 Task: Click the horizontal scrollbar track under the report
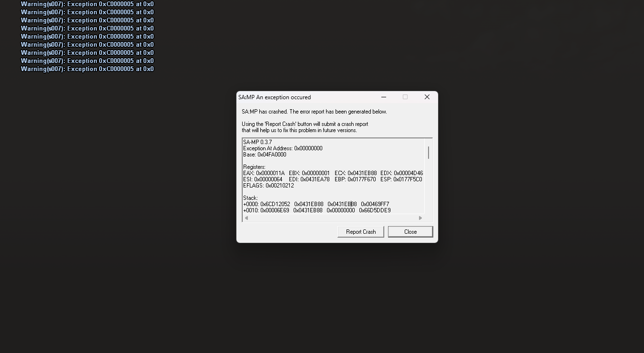(334, 218)
